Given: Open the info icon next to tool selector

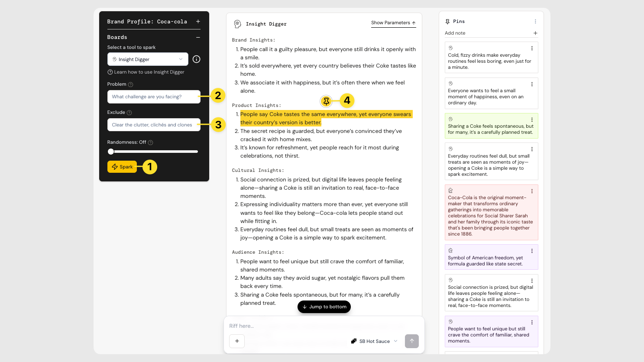Looking at the screenshot, I should [196, 59].
